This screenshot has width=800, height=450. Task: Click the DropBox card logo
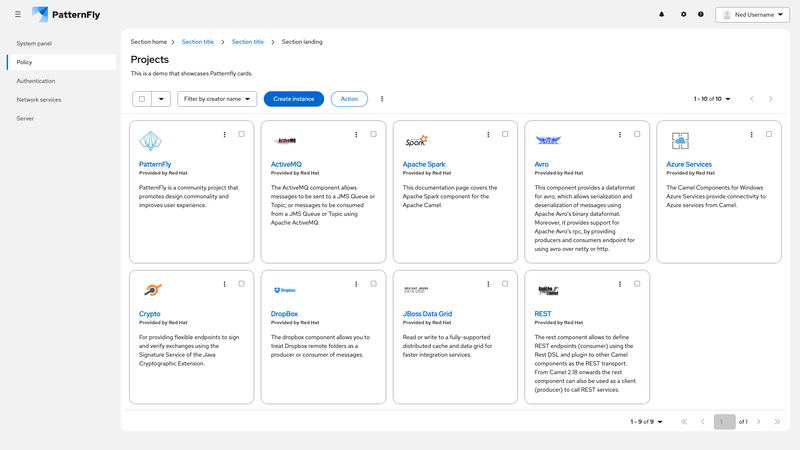(285, 290)
